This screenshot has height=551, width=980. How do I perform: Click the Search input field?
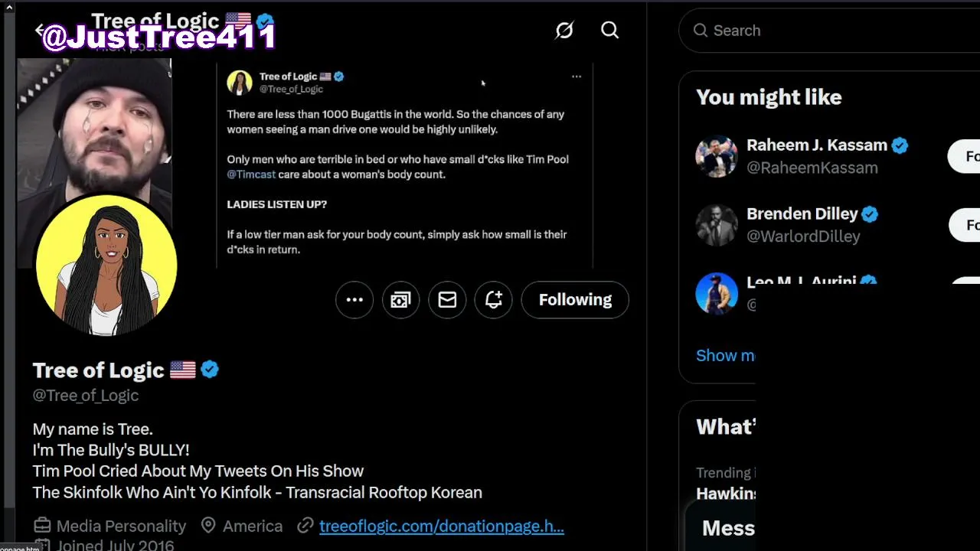pos(835,31)
